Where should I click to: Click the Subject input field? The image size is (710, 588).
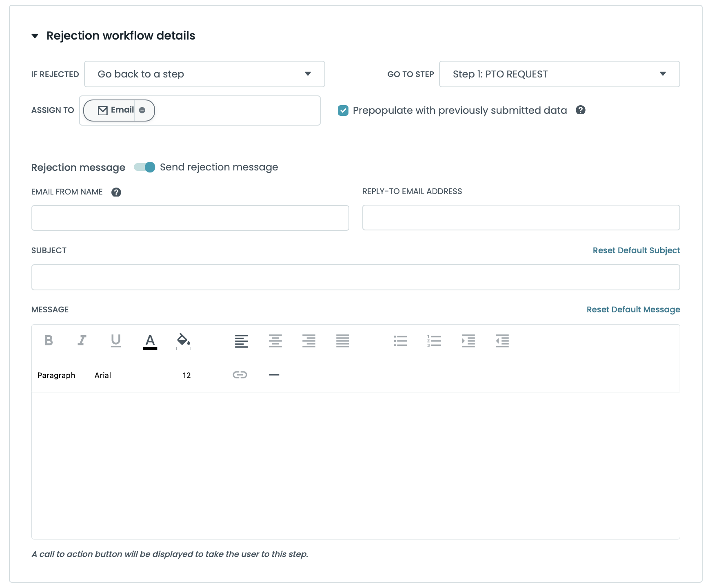click(x=355, y=277)
